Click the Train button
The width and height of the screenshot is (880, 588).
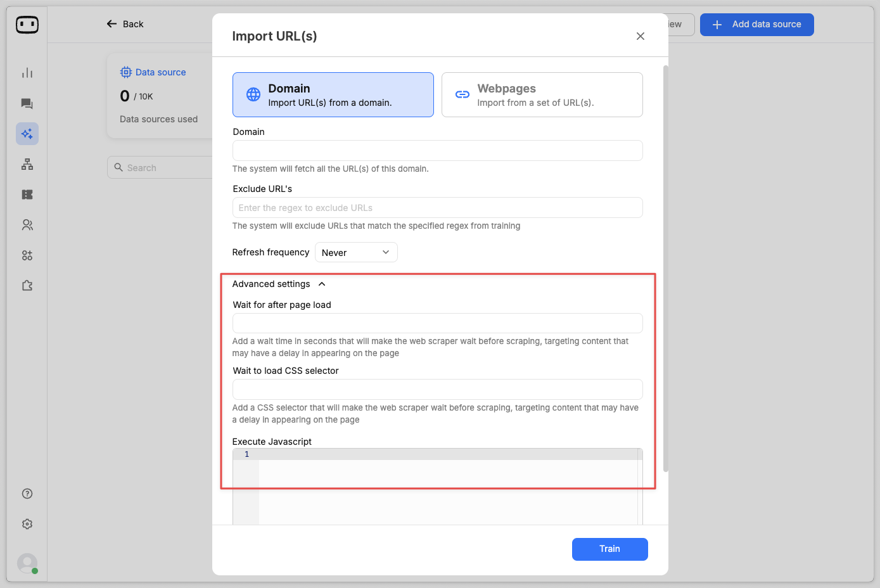click(609, 549)
